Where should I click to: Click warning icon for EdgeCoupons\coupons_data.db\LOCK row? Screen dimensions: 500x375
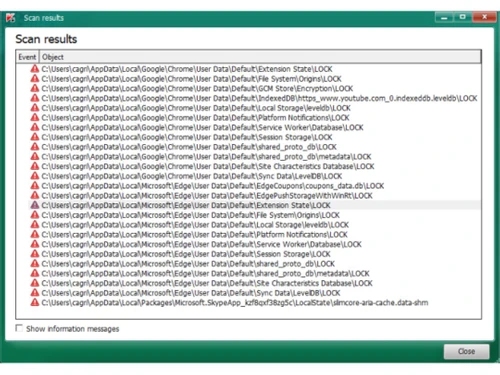click(x=35, y=185)
